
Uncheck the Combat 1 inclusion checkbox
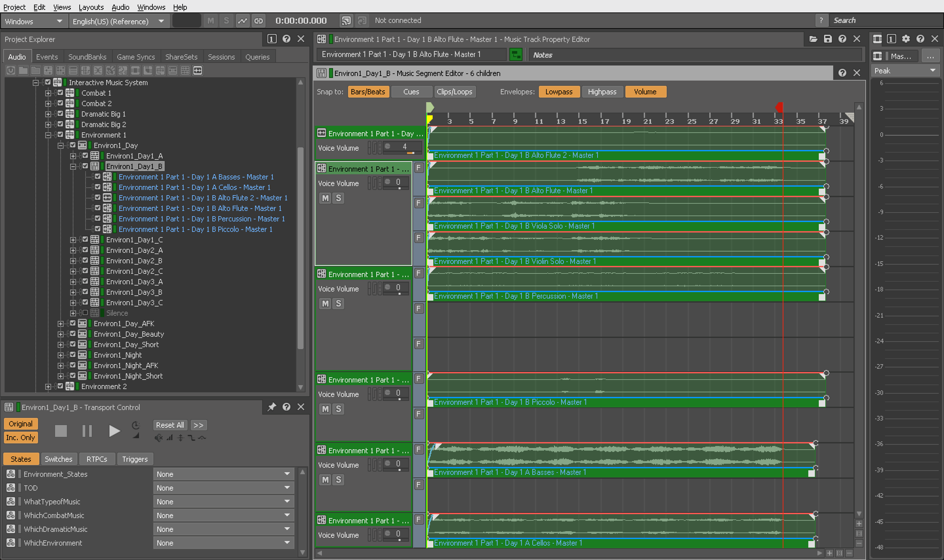click(x=60, y=92)
